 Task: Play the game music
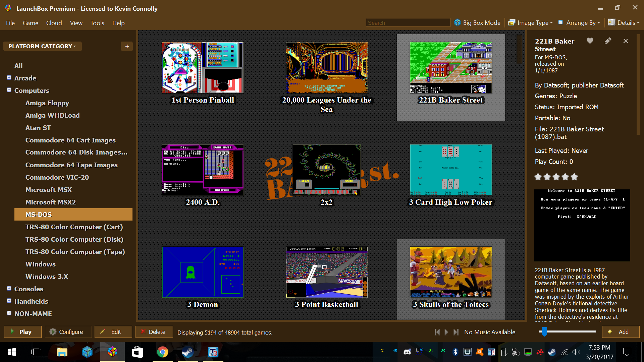point(446,332)
